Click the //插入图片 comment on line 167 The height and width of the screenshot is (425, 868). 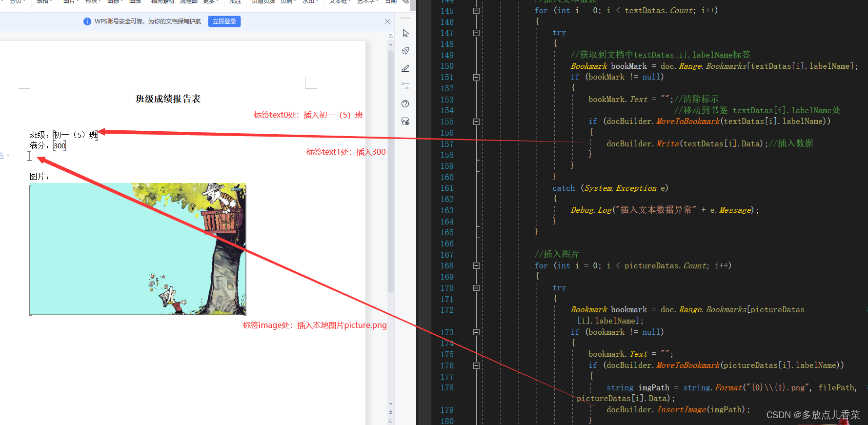click(557, 254)
